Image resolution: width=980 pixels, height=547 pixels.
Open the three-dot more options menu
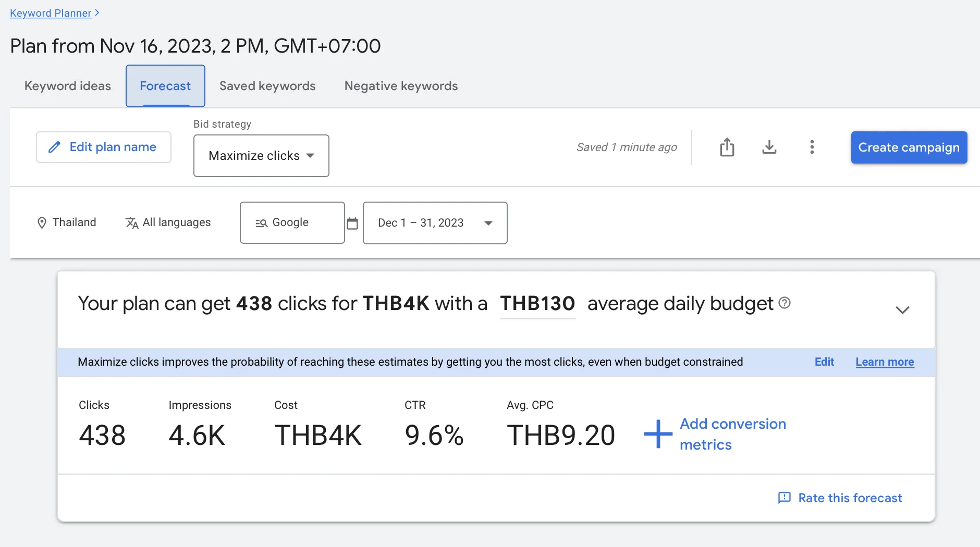pyautogui.click(x=812, y=147)
